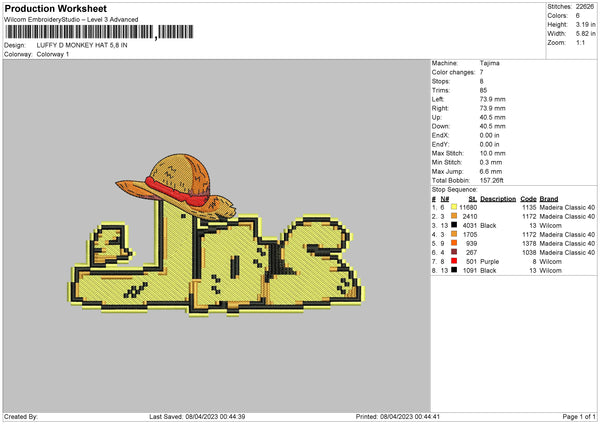Click the 'Purple' description in row 7
This screenshot has width=600, height=424.
(489, 261)
